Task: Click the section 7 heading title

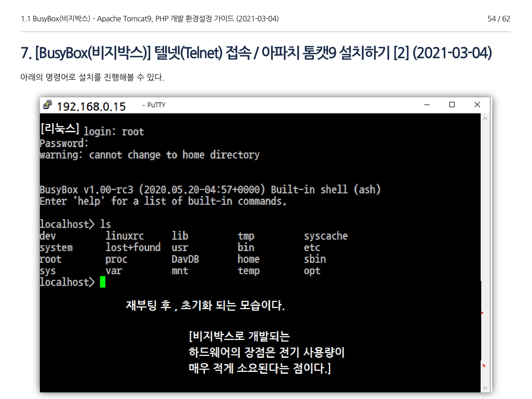Action: [256, 53]
